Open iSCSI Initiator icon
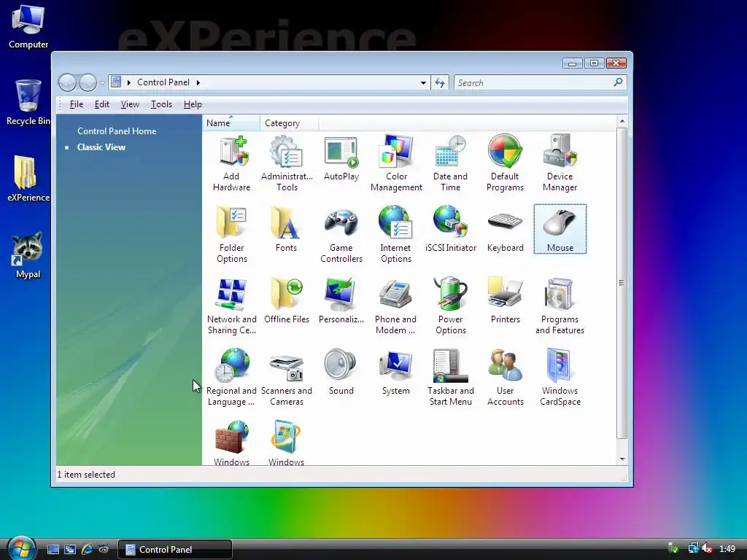 point(451,229)
